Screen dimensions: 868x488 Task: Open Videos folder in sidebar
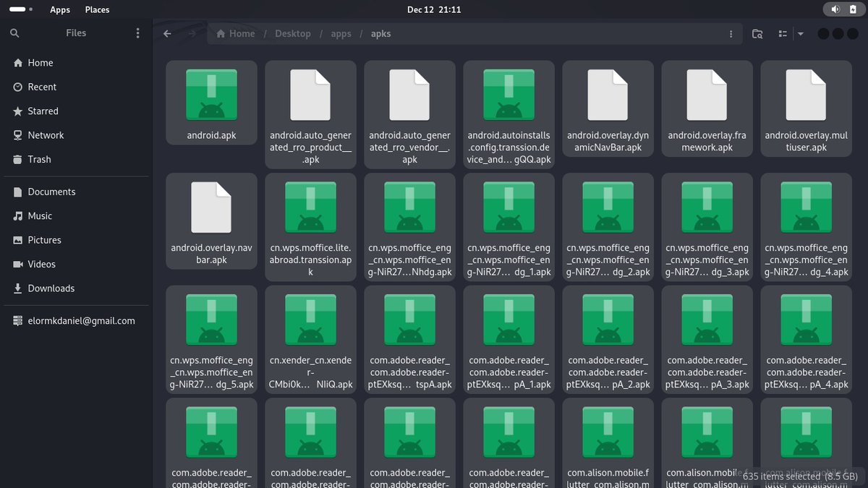76,264
